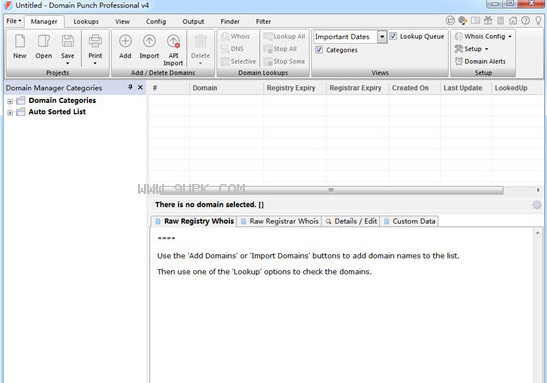Viewport: 547px width, 383px height.
Task: Open the Delete dropdown arrow
Action: pos(200,63)
